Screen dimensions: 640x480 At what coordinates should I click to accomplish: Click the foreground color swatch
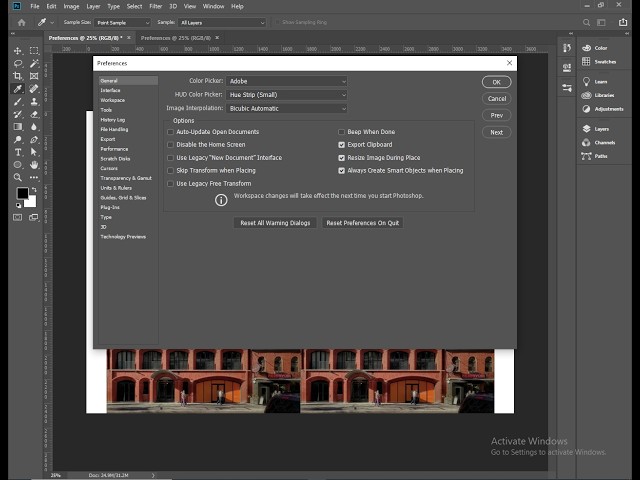point(22,193)
